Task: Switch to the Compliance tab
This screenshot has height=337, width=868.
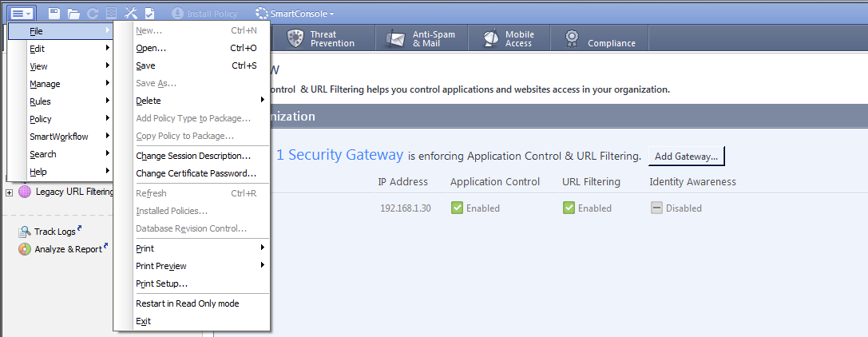Action: pos(600,38)
